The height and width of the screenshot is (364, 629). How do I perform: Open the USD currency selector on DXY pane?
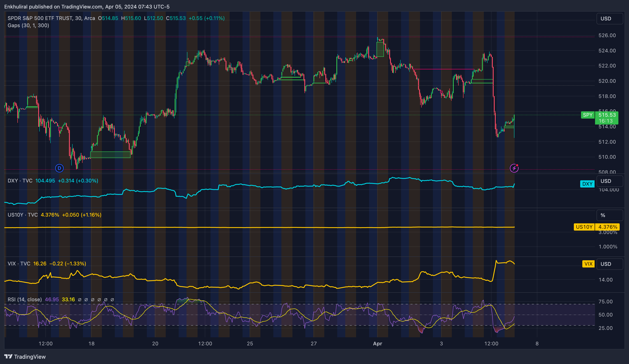[x=609, y=181]
